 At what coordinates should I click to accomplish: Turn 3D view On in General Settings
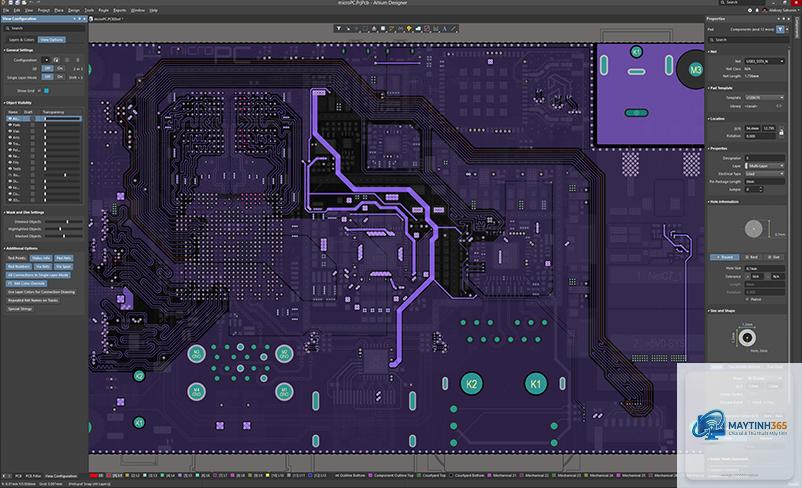pos(60,68)
